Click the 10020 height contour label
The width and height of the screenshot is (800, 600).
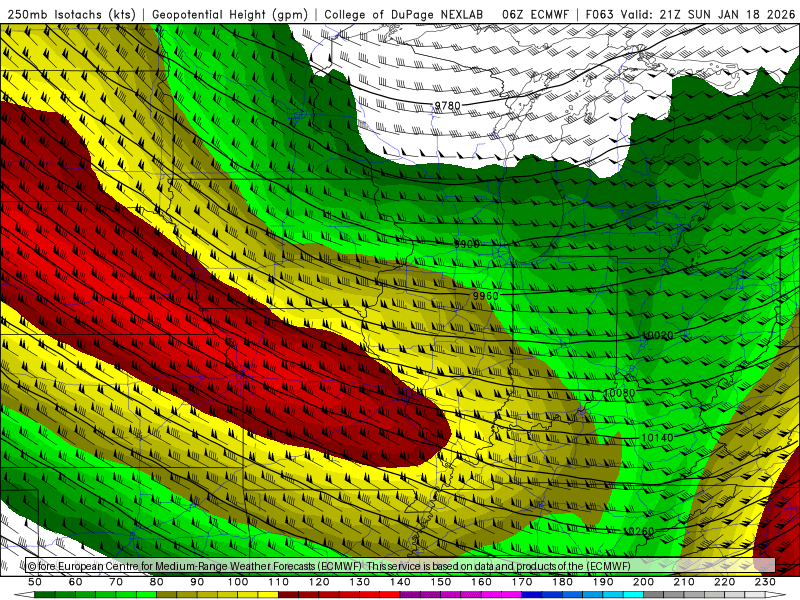(x=658, y=335)
